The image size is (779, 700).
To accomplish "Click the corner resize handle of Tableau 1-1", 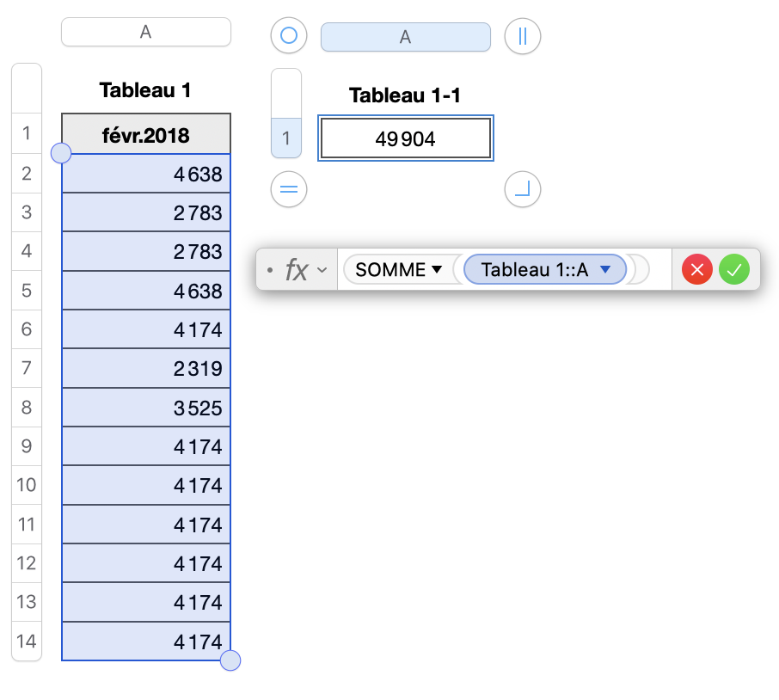I will [x=522, y=189].
